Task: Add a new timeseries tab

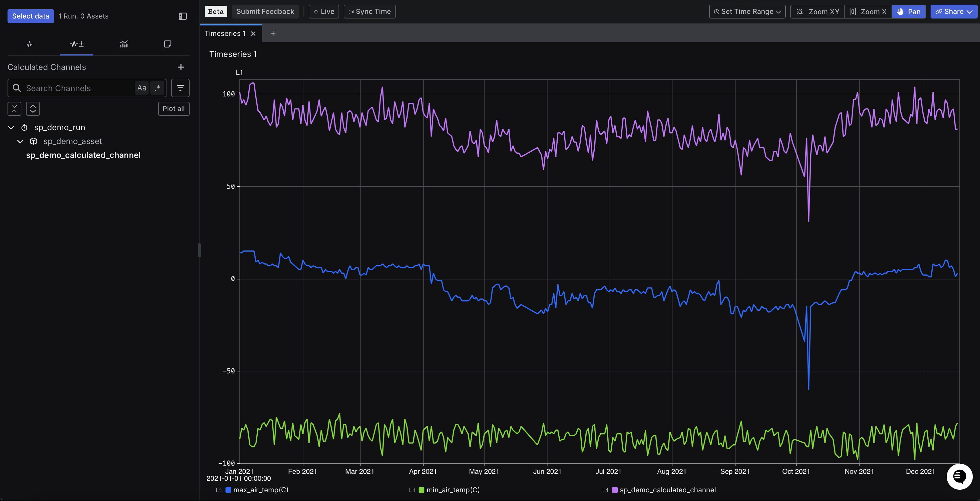Action: (x=273, y=34)
